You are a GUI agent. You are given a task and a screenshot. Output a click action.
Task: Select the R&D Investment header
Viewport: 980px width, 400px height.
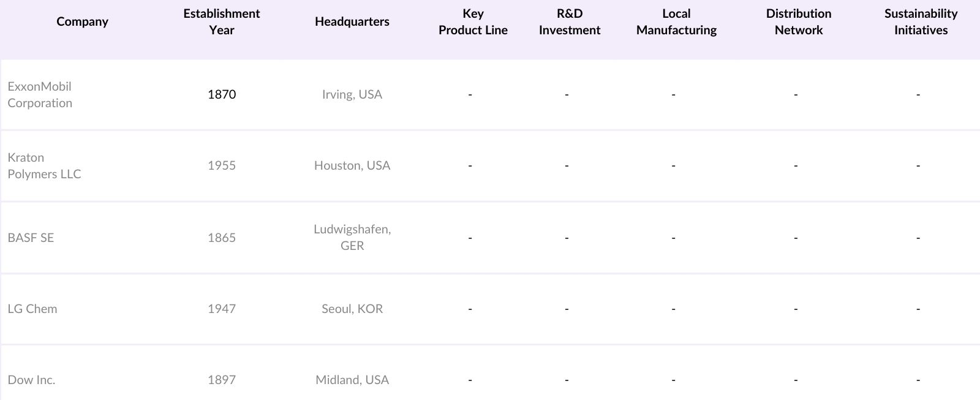(x=569, y=21)
